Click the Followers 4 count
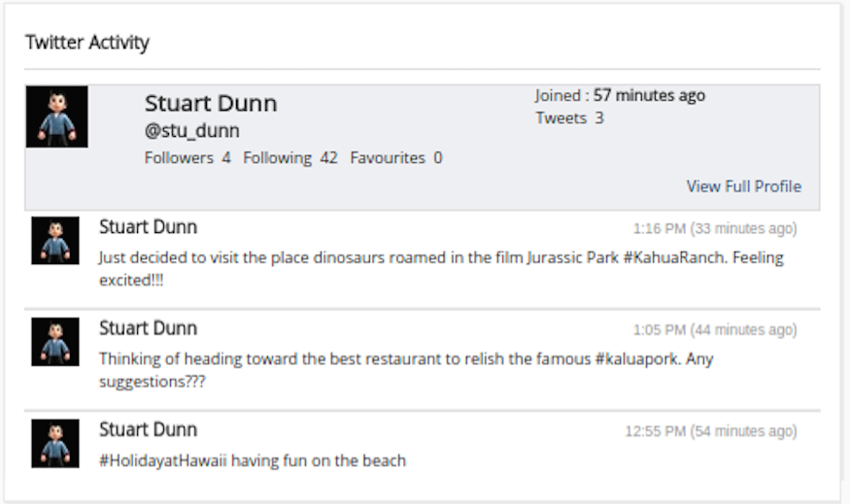 [187, 157]
